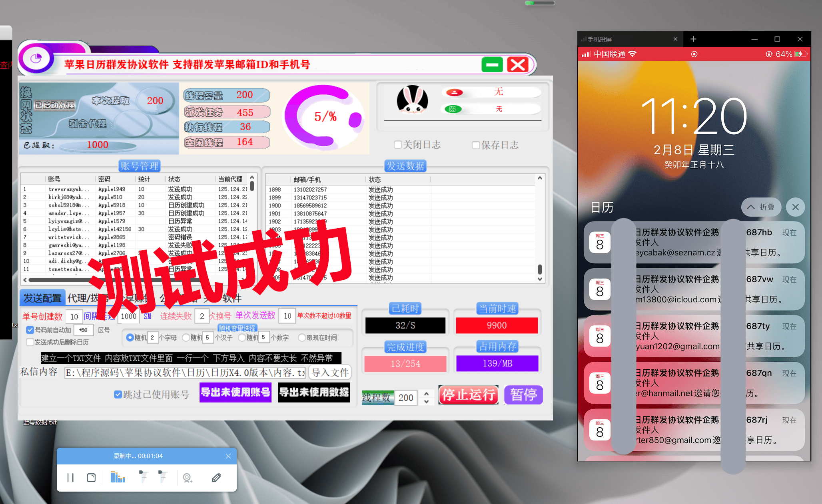Click the 暂停 button
822x504 pixels.
click(523, 395)
